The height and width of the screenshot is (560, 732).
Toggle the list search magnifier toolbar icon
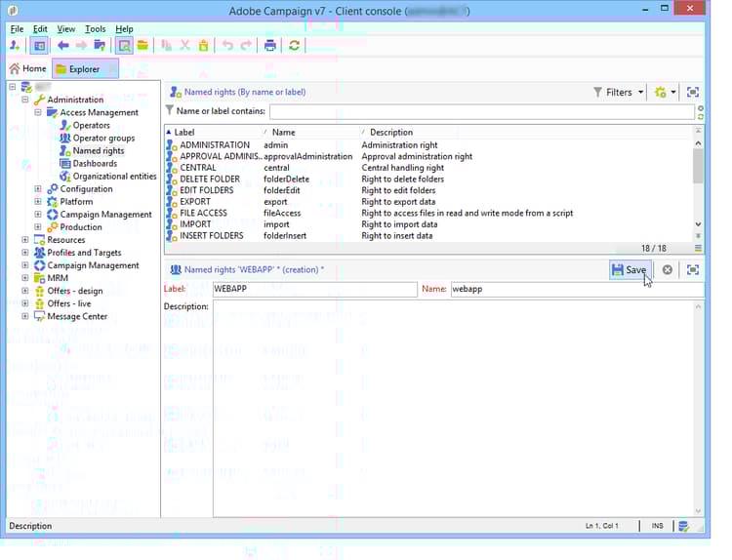click(124, 45)
